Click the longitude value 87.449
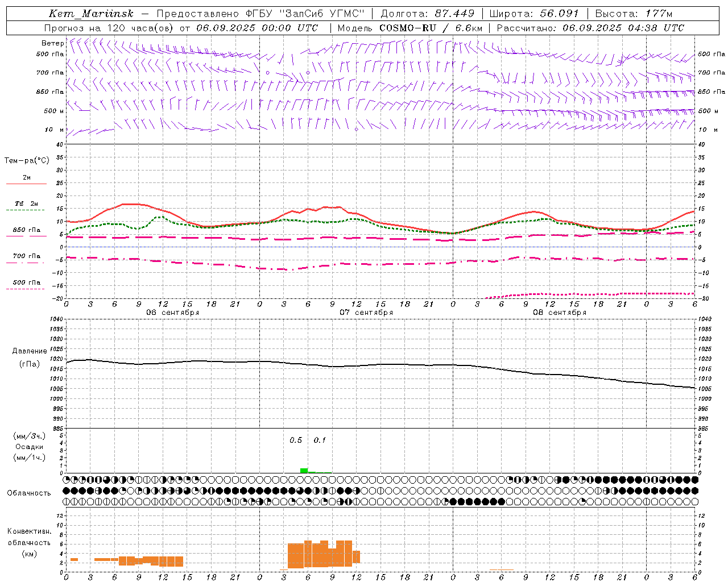Image resolution: width=728 pixels, height=582 pixels. pos(454,14)
